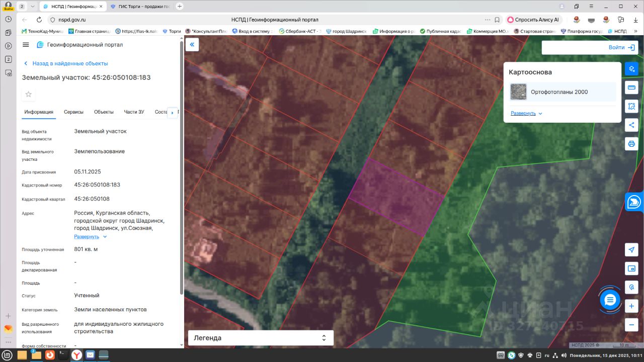This screenshot has height=362, width=644.
Task: Expand the full address via Развернуть
Action: (x=91, y=237)
